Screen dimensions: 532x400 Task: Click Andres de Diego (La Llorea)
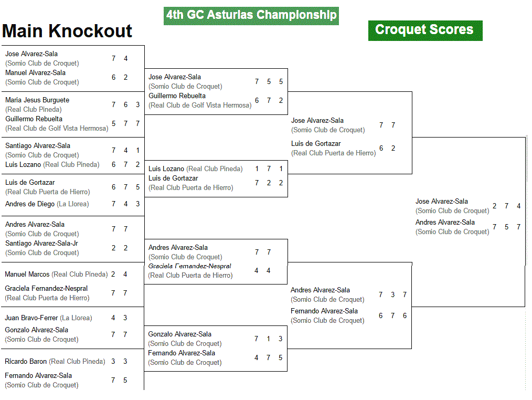[47, 204]
